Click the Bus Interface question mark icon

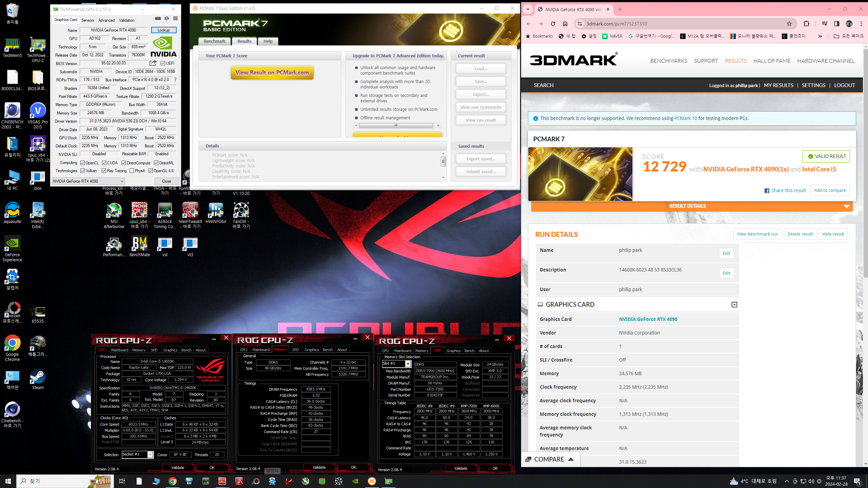175,80
